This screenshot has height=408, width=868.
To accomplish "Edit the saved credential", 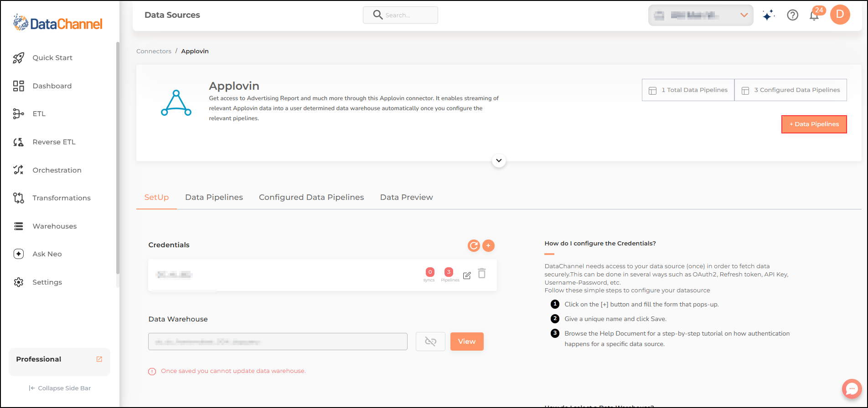I will (x=467, y=275).
